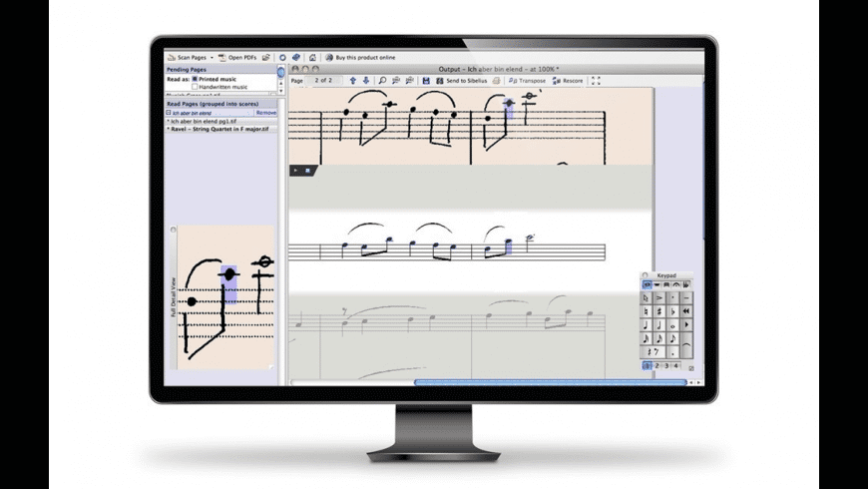
Task: Click the print icon in the output toolbar
Action: 497,80
